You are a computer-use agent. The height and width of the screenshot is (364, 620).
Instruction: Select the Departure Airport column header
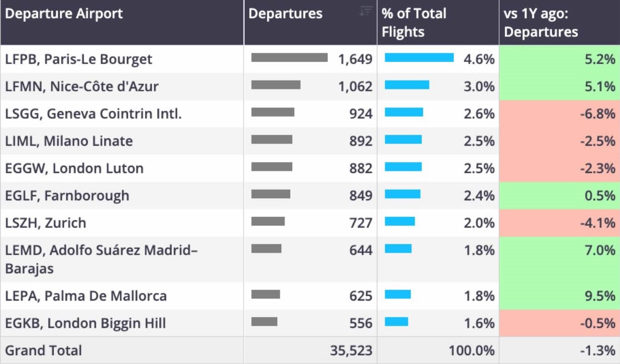pos(64,13)
